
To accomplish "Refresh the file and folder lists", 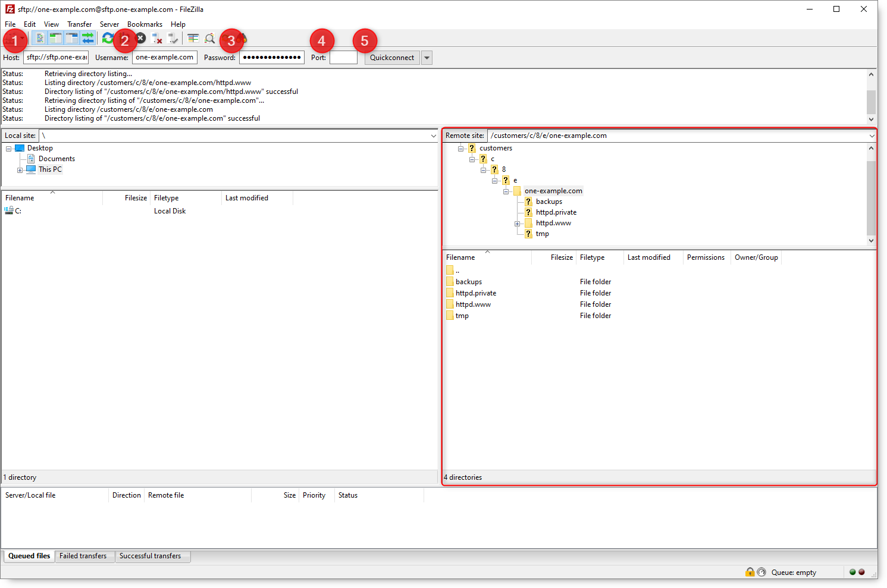I will tap(108, 38).
